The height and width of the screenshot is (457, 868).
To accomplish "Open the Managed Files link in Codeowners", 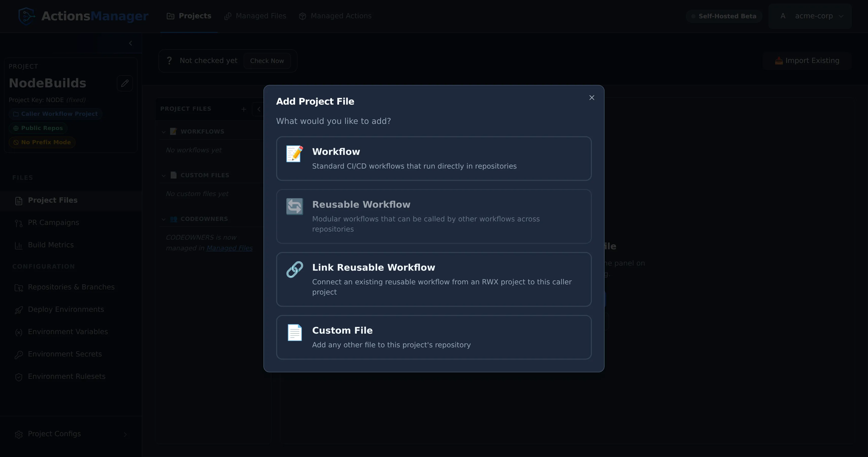I will point(229,248).
